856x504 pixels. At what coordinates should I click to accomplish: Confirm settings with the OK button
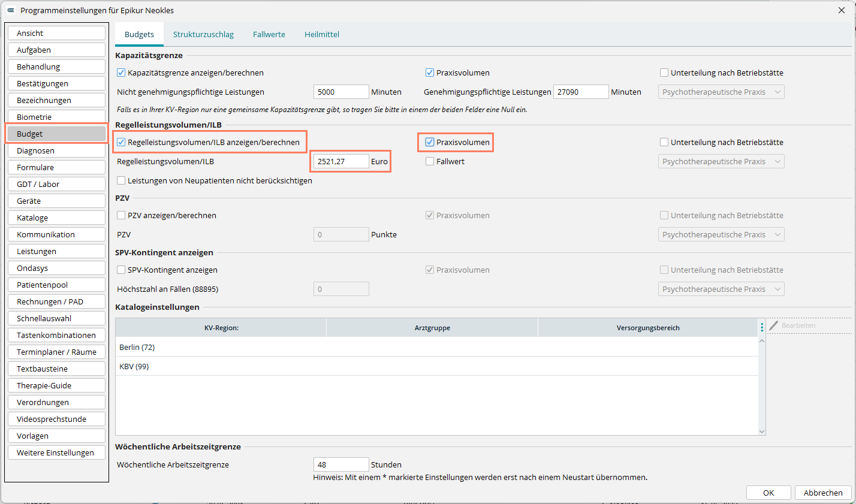[x=768, y=493]
